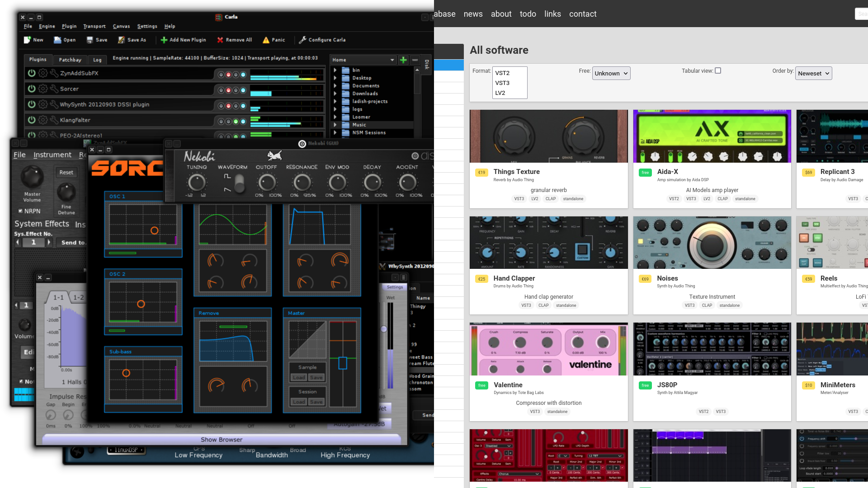Click the Tuning knob in Nekobi
Viewport: 868px width, 488px height.
pyautogui.click(x=197, y=183)
